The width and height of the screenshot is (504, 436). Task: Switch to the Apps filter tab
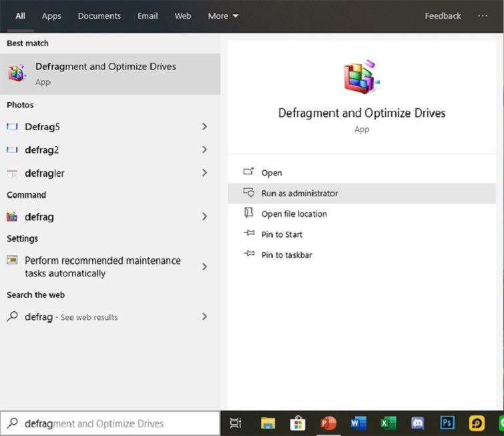coord(51,16)
